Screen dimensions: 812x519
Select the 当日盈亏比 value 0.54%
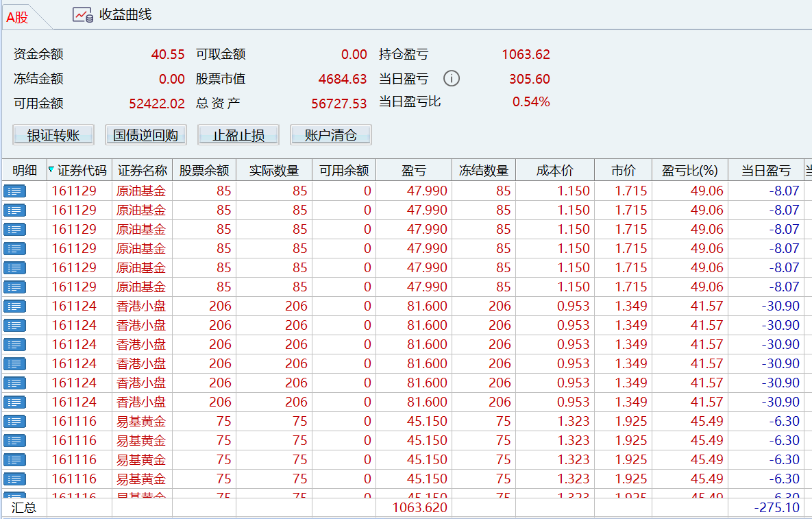click(531, 101)
